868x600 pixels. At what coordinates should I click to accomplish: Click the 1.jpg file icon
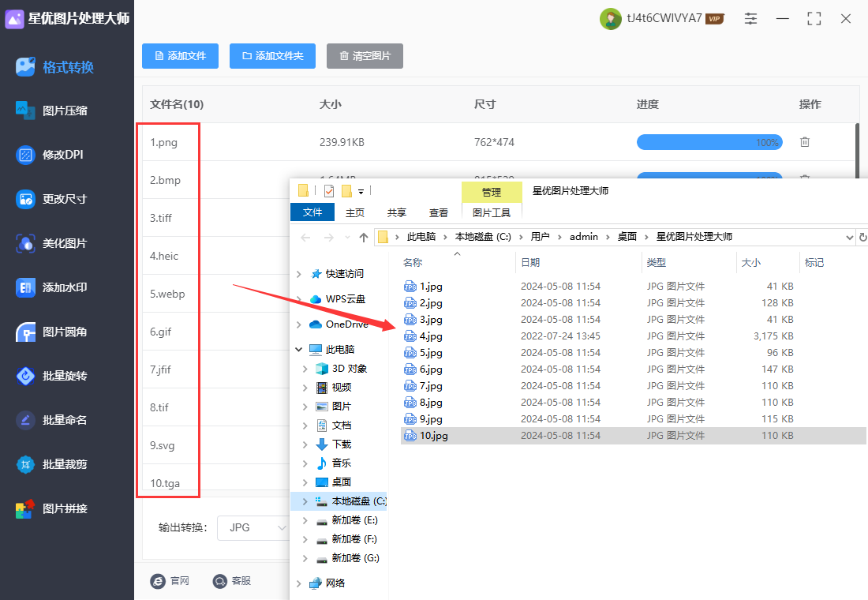[410, 287]
